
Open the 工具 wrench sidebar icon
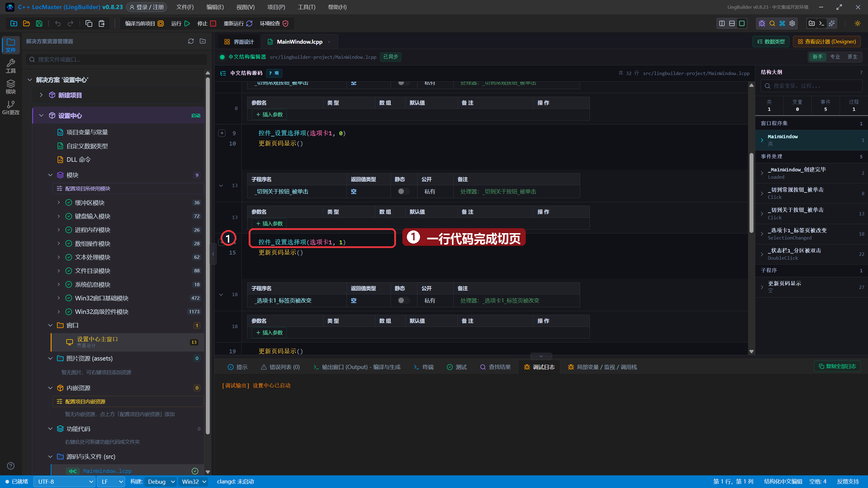[x=11, y=66]
